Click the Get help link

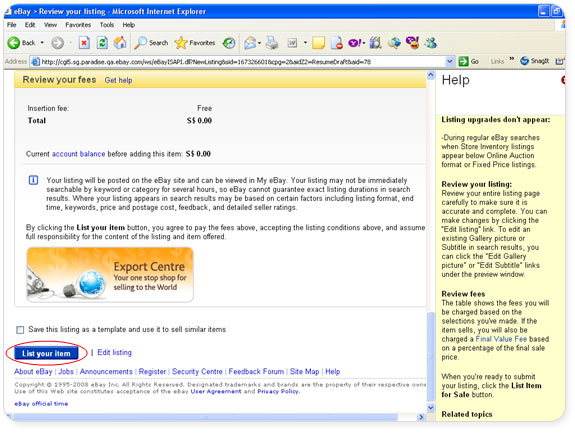click(x=118, y=80)
